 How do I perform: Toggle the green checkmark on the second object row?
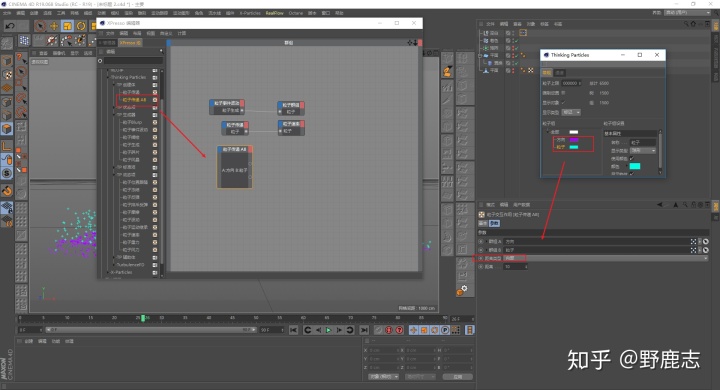click(516, 40)
